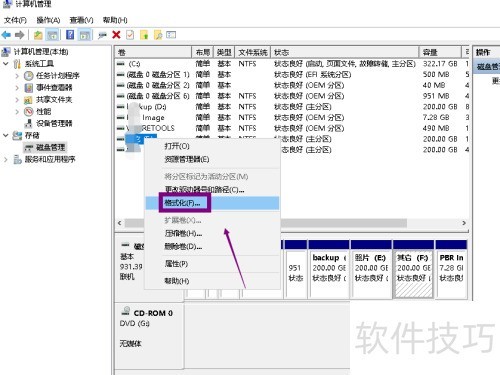Viewport: 500px width, 375px height.
Task: Click the Computer Management title bar icon
Action: tap(7, 4)
